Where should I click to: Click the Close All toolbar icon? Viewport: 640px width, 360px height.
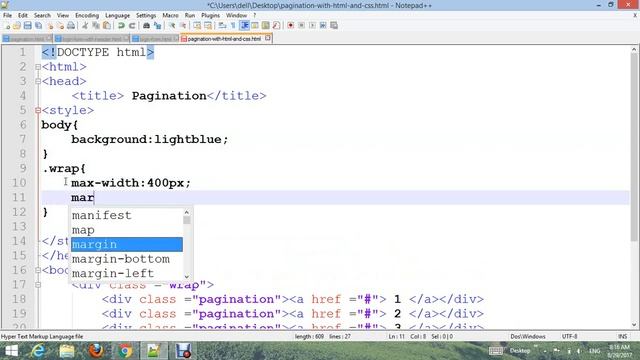(x=60, y=25)
